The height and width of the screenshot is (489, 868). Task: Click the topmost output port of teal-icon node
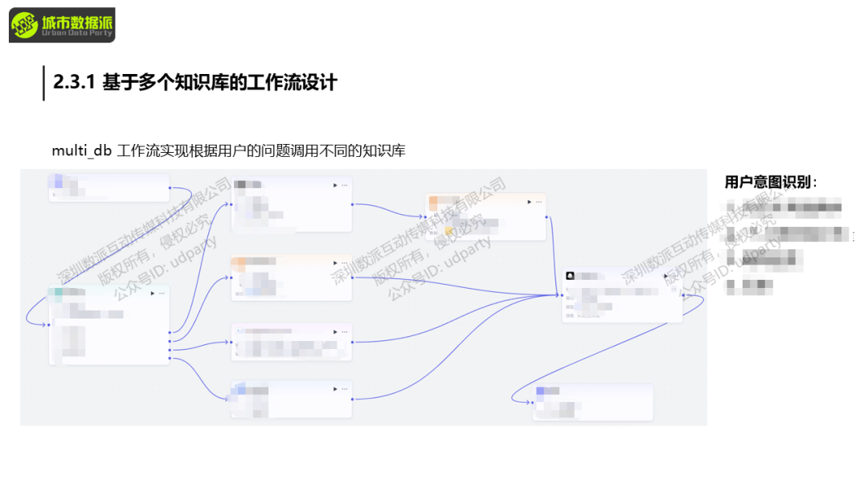point(170,332)
